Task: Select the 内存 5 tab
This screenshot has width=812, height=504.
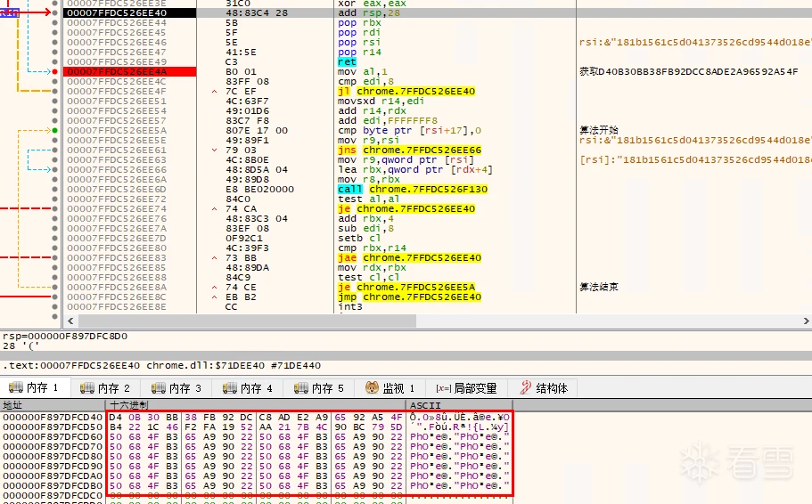Action: (319, 388)
